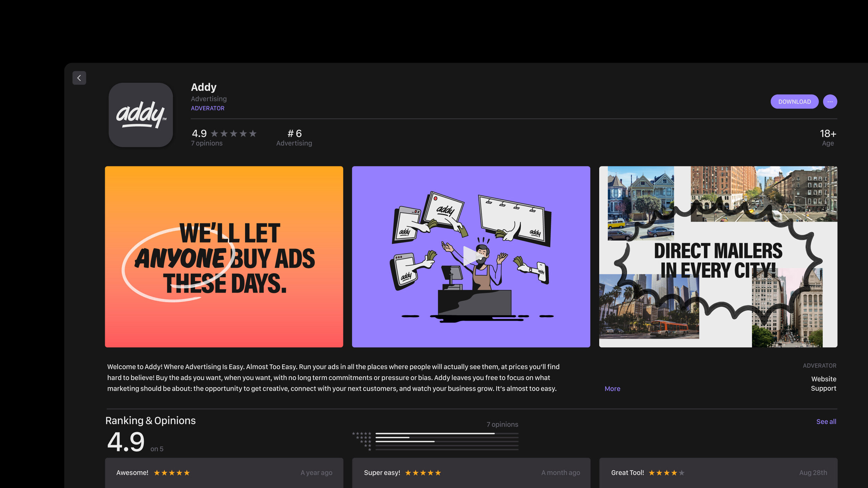Open the Direct Mailers in Every City screenshot
This screenshot has width=868, height=488.
[718, 256]
